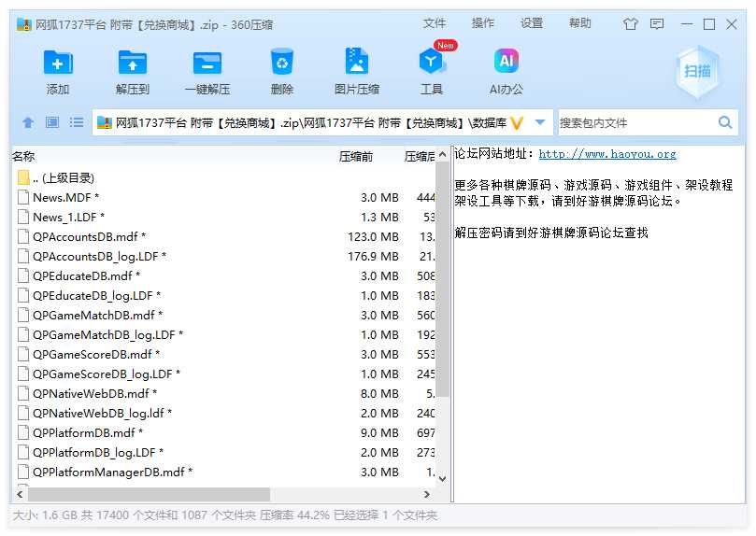Click the 添加 (Add) toolbar icon

(58, 63)
